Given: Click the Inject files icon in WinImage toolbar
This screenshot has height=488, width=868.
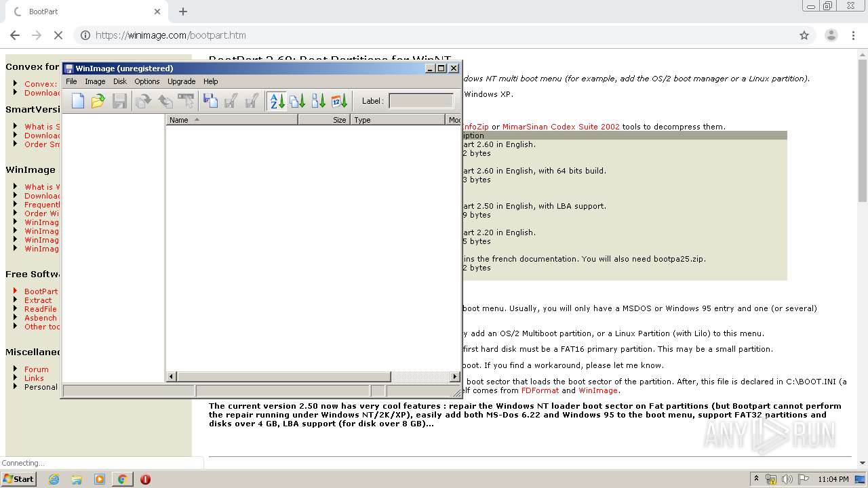Looking at the screenshot, I should (165, 101).
